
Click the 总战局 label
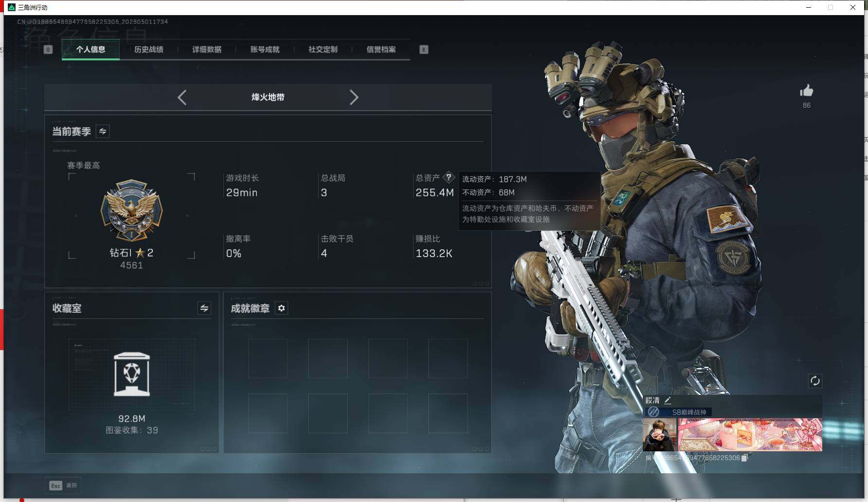pyautogui.click(x=333, y=178)
